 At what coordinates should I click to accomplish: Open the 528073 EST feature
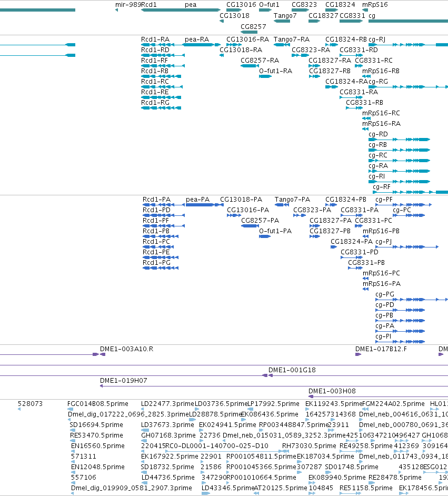tap(30, 404)
